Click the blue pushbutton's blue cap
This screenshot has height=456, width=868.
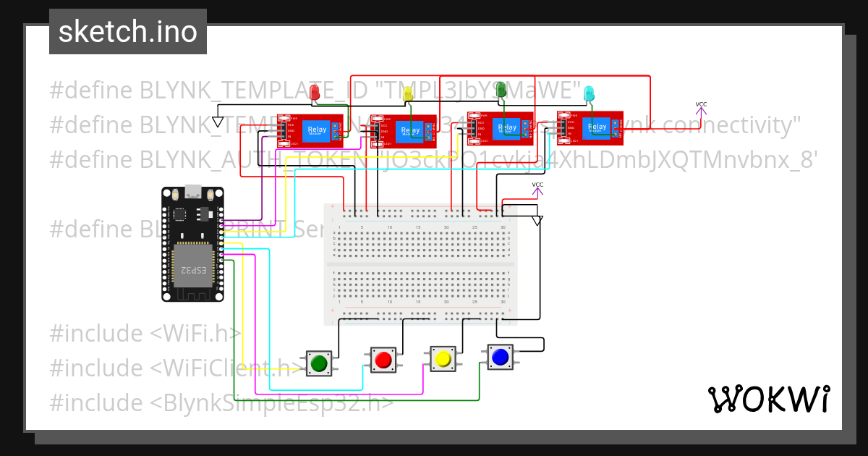[499, 355]
